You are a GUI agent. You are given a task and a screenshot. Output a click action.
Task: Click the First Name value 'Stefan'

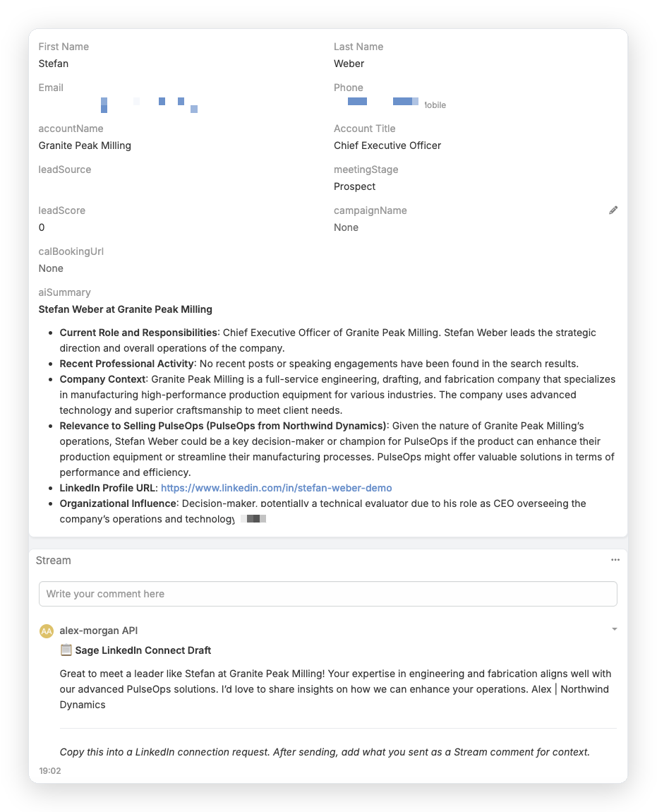coord(54,64)
